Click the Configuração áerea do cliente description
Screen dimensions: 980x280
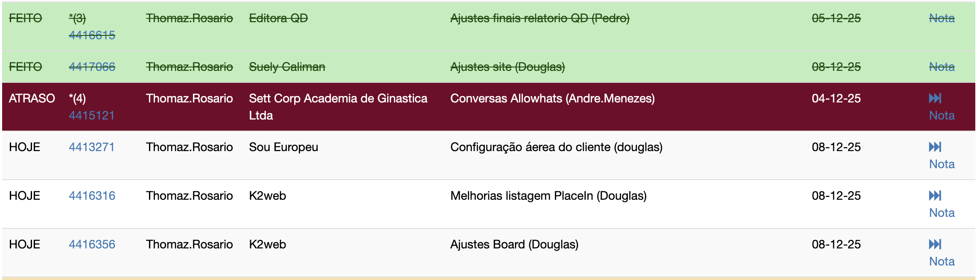click(x=556, y=147)
